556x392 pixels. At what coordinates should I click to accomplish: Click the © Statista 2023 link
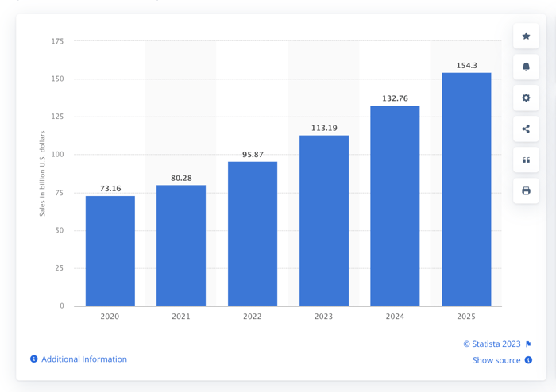coord(492,344)
